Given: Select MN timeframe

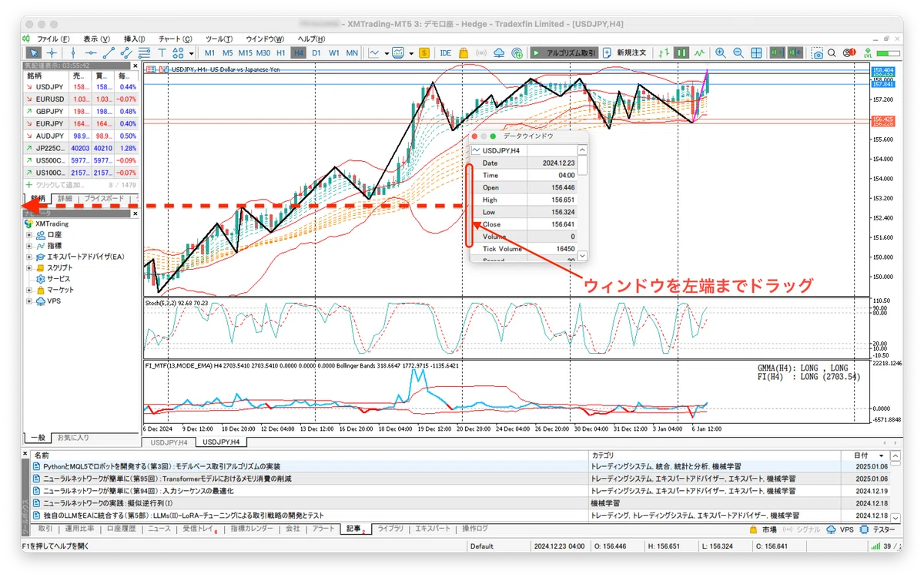Looking at the screenshot, I should pyautogui.click(x=352, y=52).
